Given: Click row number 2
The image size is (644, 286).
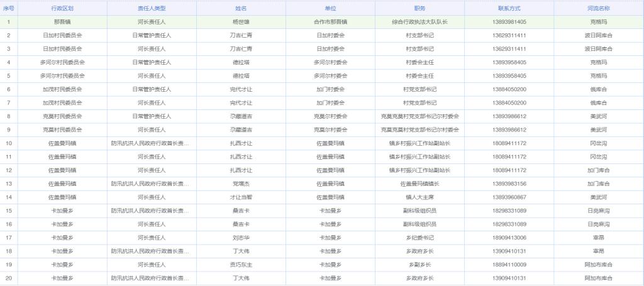Looking at the screenshot, I should point(9,36).
